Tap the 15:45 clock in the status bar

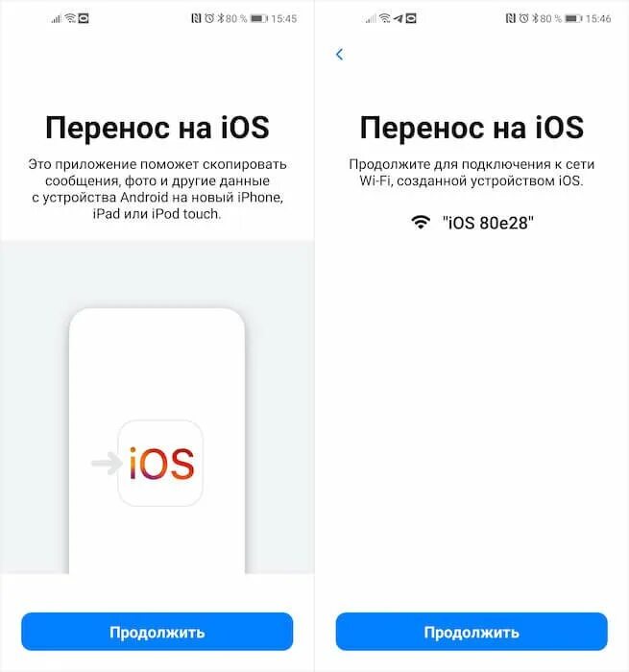pyautogui.click(x=284, y=19)
